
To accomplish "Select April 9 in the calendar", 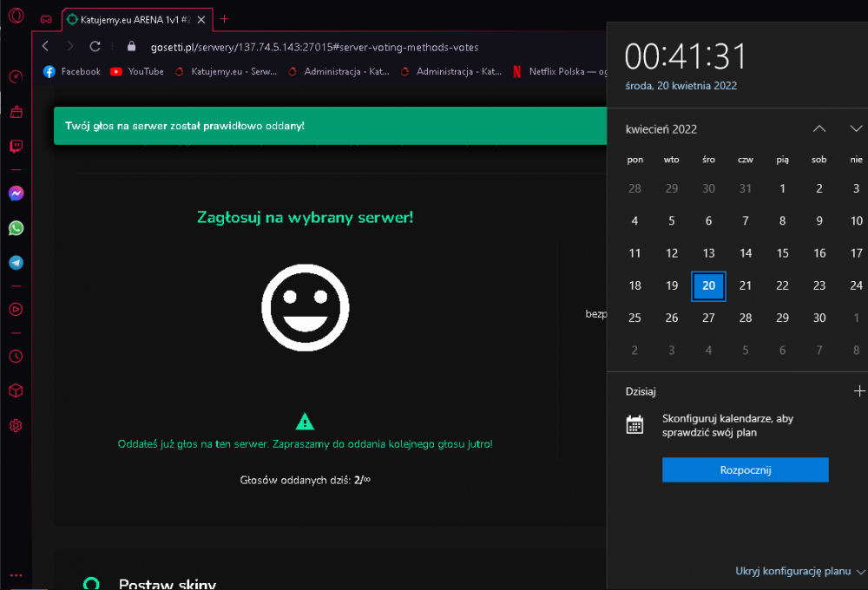I will coord(819,221).
